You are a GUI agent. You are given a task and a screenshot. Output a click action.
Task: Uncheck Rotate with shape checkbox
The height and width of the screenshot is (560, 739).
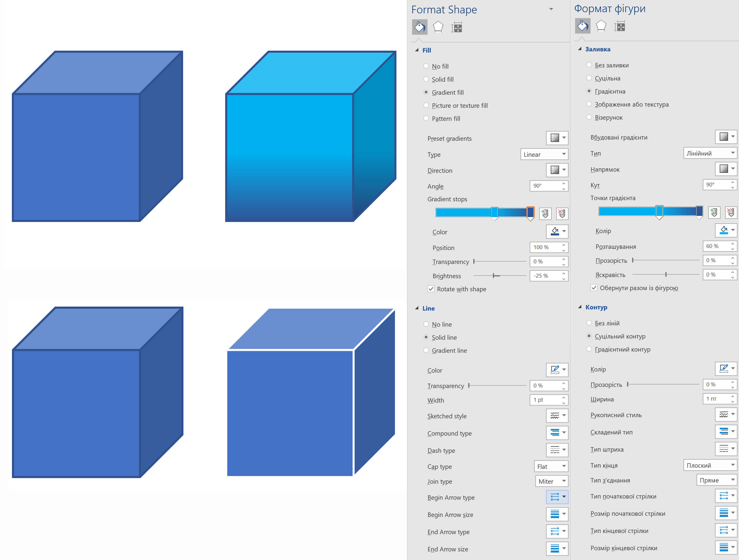coord(431,289)
